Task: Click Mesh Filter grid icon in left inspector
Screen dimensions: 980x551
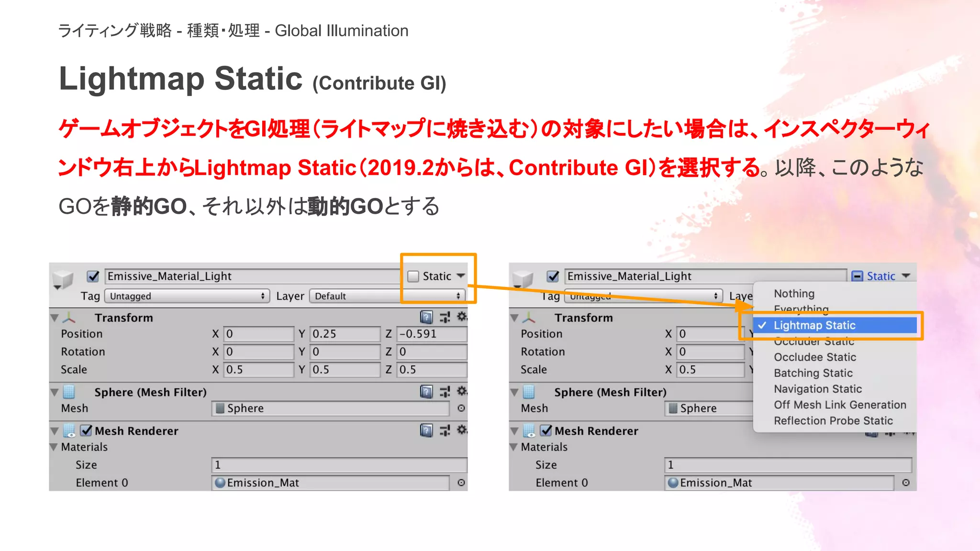Action: pyautogui.click(x=69, y=392)
